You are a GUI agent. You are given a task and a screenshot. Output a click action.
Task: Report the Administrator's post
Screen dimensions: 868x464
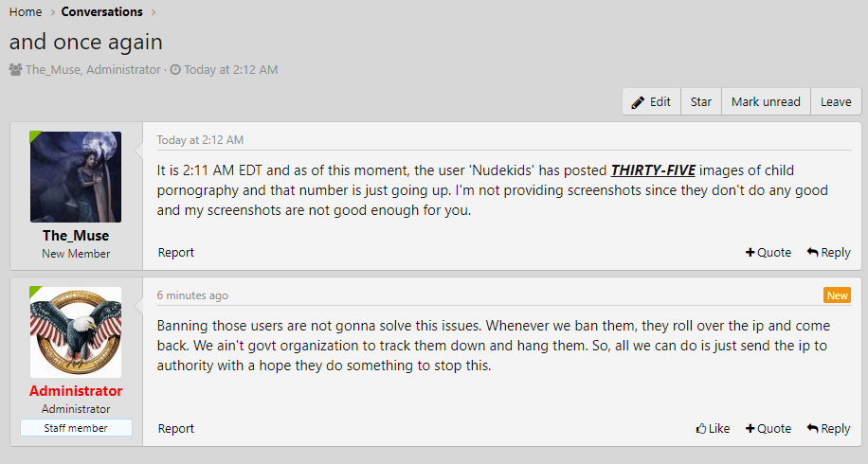coord(176,429)
